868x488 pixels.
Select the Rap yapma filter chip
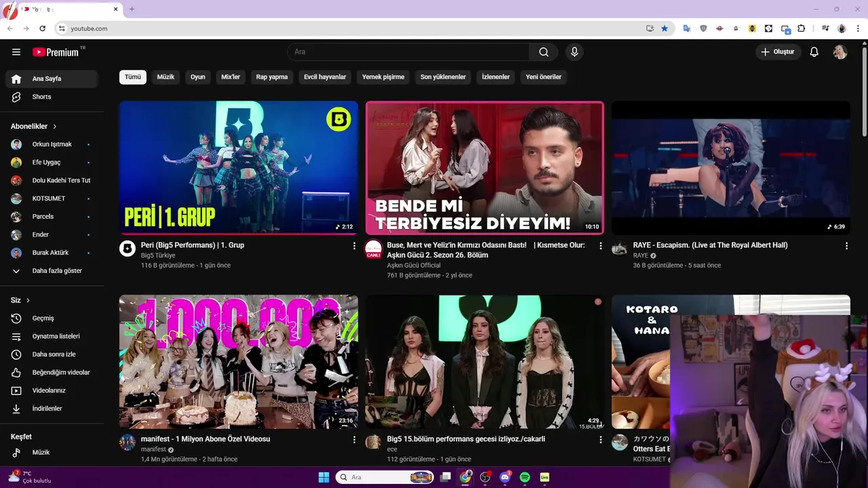tap(272, 77)
